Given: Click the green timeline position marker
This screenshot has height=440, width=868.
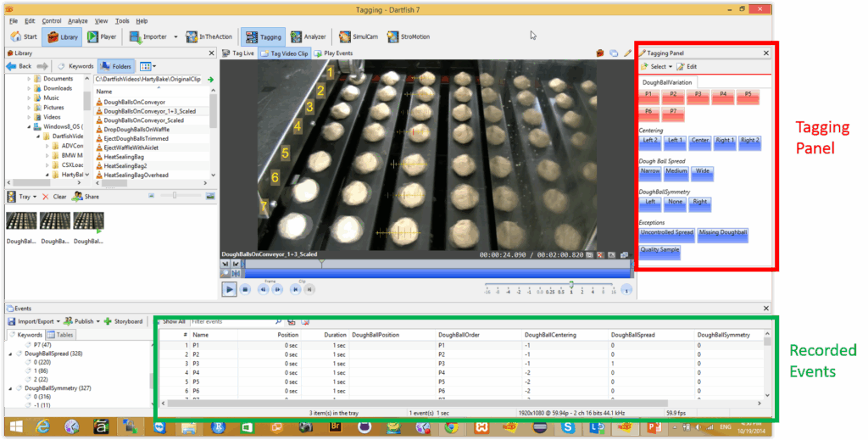Looking at the screenshot, I should pyautogui.click(x=321, y=264).
